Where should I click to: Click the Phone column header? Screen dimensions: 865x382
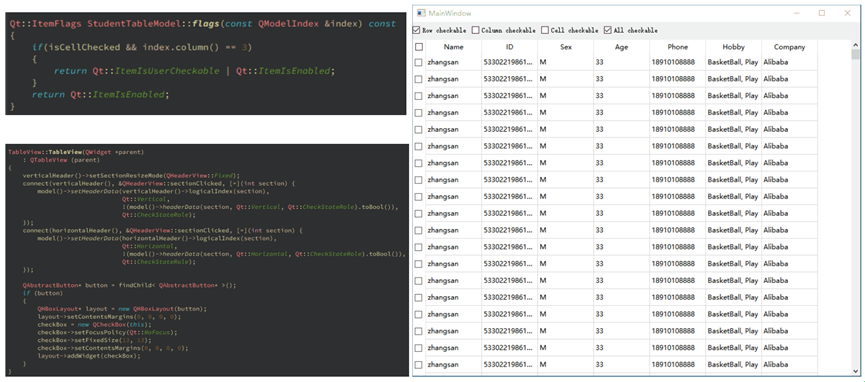(677, 47)
